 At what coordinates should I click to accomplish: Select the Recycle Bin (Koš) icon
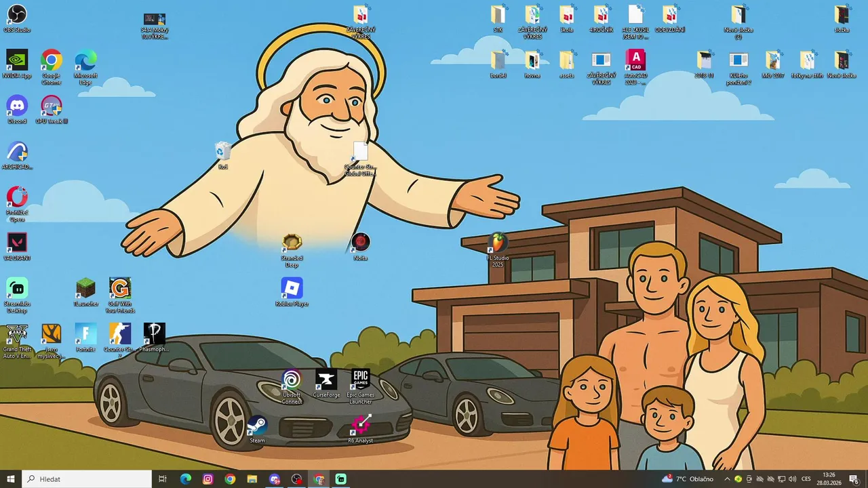click(223, 155)
